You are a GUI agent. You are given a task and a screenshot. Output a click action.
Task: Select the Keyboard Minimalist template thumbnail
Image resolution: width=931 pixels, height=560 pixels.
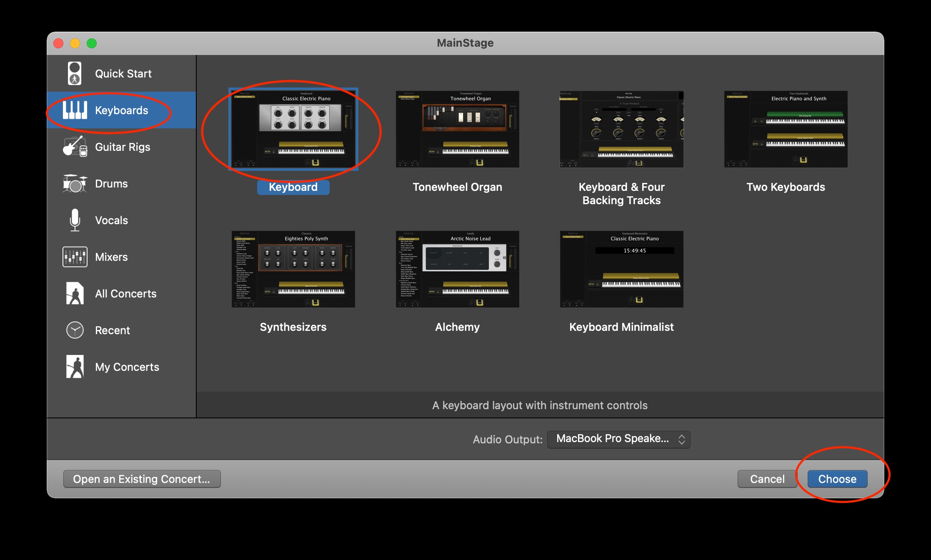pos(621,269)
